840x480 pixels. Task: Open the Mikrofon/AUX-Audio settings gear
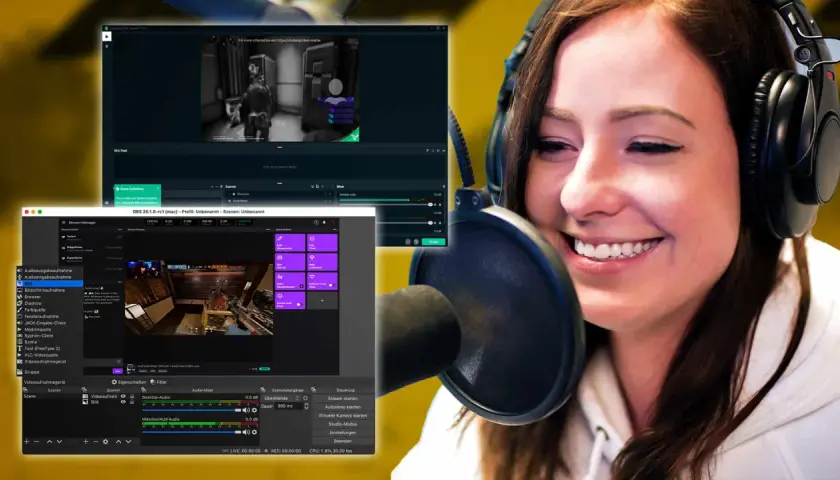point(254,432)
